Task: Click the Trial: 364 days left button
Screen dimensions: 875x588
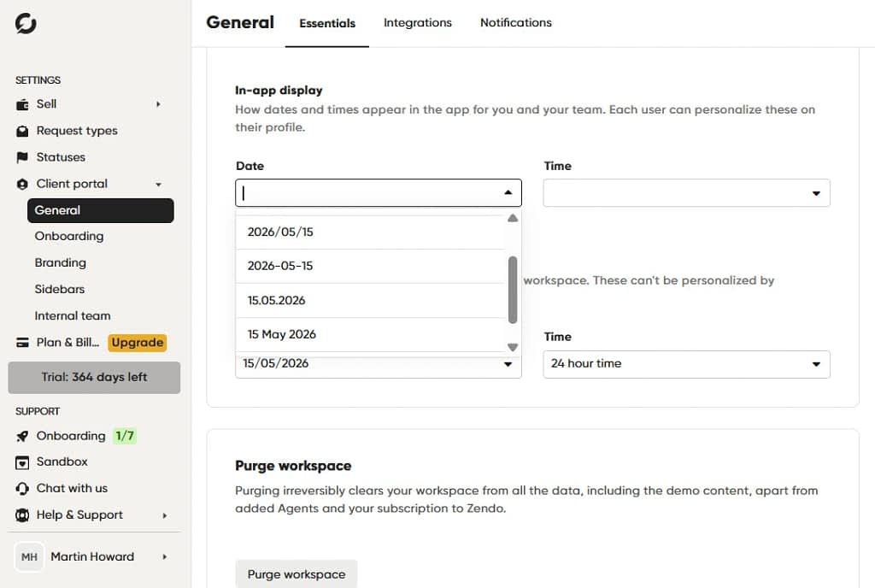Action: coord(94,378)
